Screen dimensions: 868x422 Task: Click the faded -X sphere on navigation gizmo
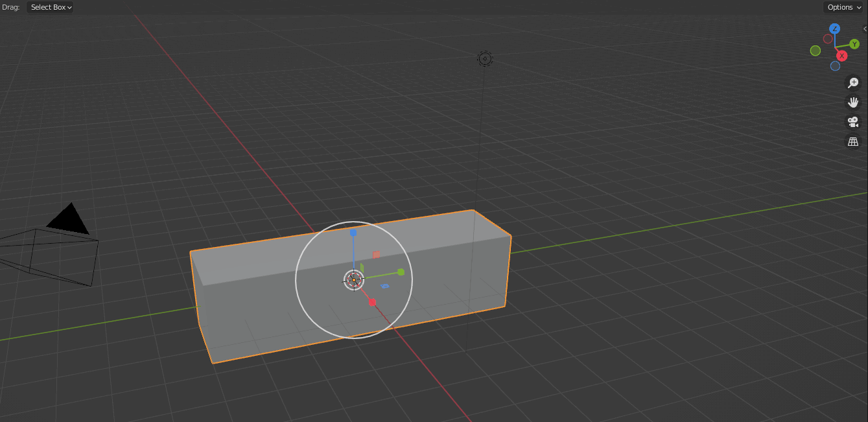point(828,39)
